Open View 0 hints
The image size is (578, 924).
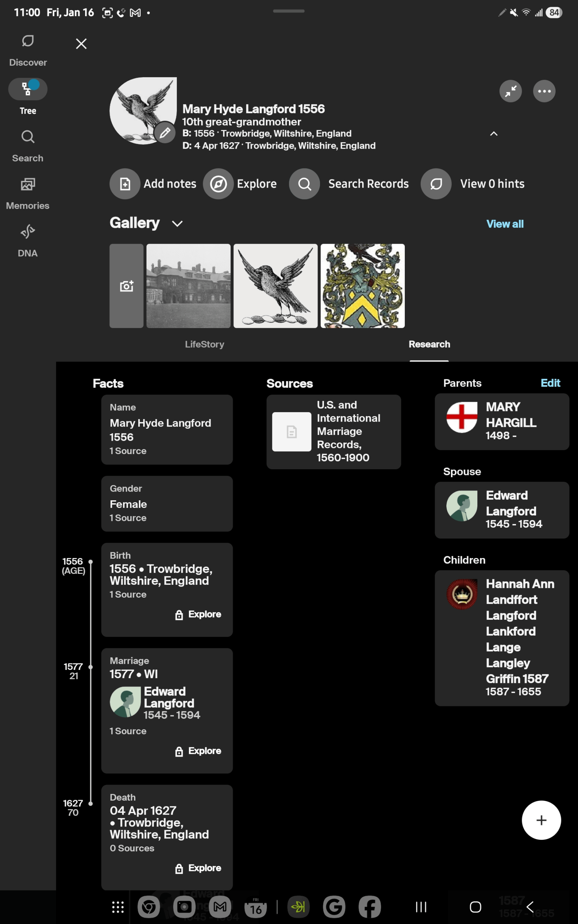point(436,184)
